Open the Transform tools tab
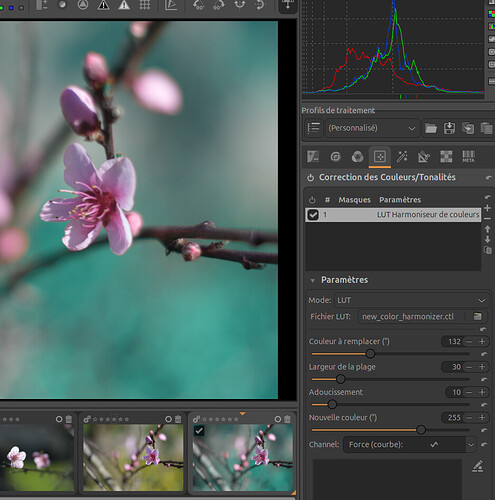495x500 pixels. pos(424,156)
